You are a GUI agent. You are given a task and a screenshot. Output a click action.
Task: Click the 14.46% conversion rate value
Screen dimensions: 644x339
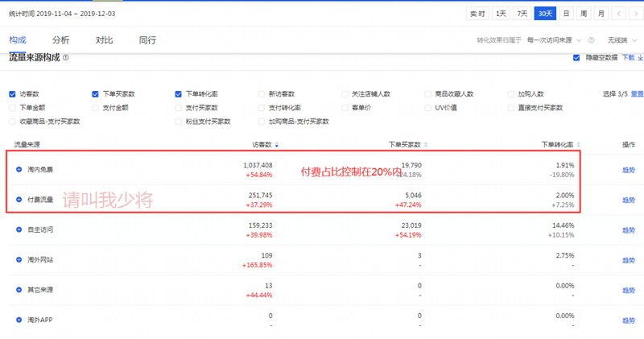(x=563, y=225)
